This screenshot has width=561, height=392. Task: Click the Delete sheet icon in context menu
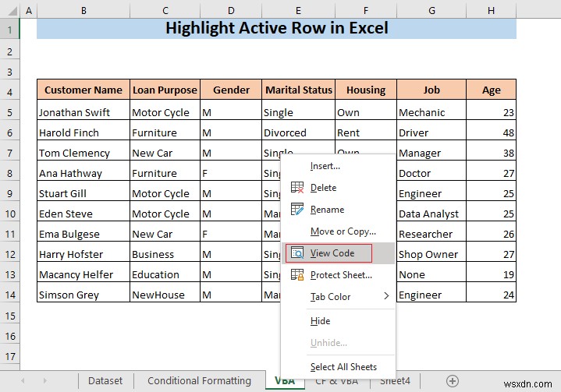tap(297, 188)
